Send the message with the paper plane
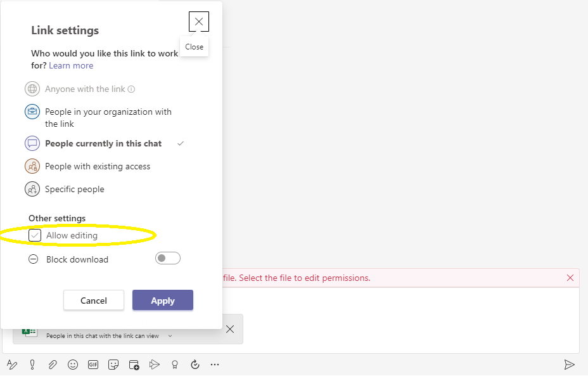588x376 pixels. click(570, 365)
